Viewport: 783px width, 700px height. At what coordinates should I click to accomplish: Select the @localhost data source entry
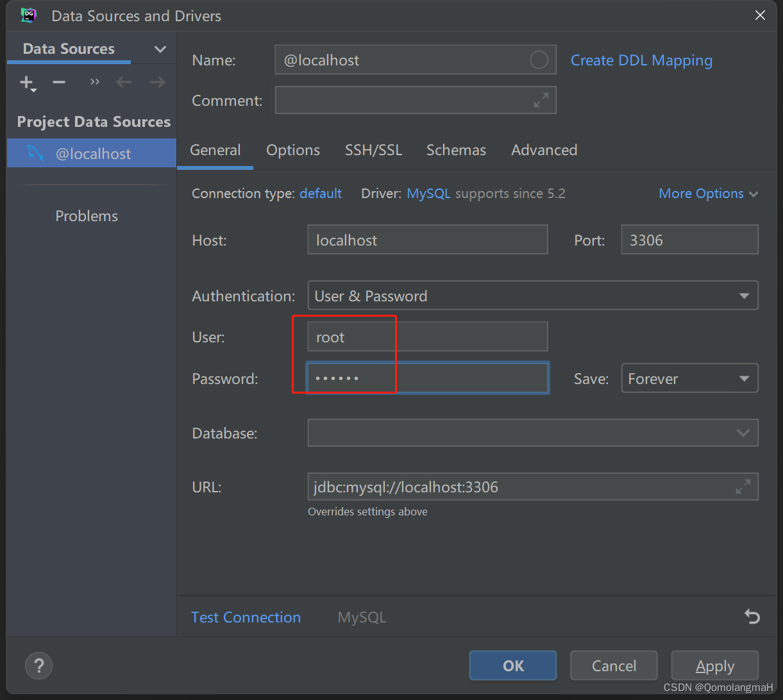click(x=92, y=153)
